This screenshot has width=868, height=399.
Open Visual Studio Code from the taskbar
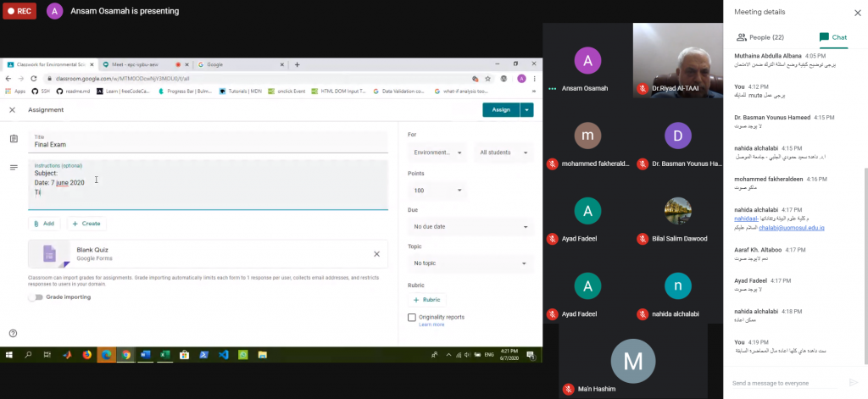223,355
